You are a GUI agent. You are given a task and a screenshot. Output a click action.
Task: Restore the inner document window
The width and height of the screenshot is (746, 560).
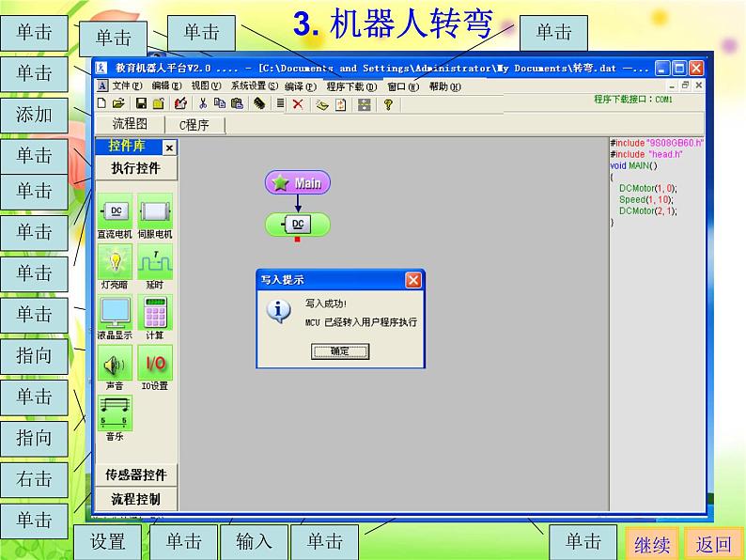[x=685, y=86]
